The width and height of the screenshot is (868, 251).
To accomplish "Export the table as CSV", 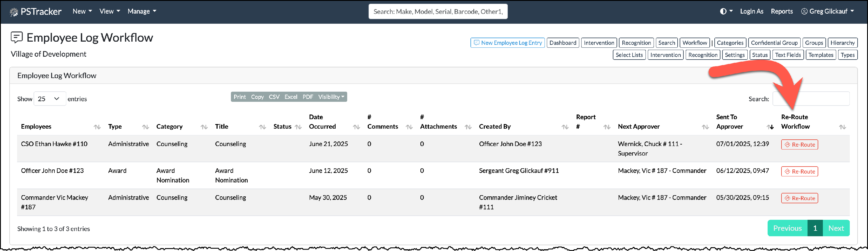I will [x=274, y=97].
